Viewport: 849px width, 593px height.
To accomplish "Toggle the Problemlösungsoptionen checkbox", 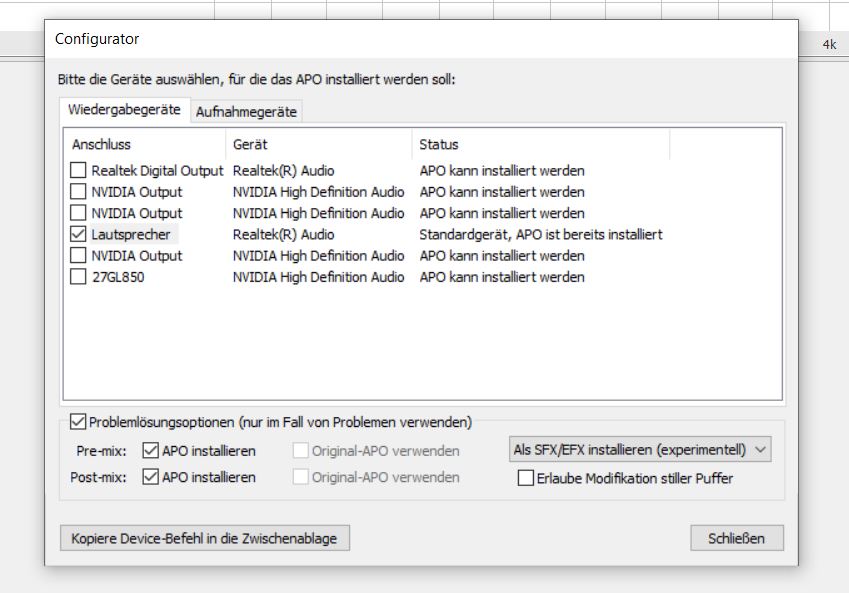I will (78, 421).
